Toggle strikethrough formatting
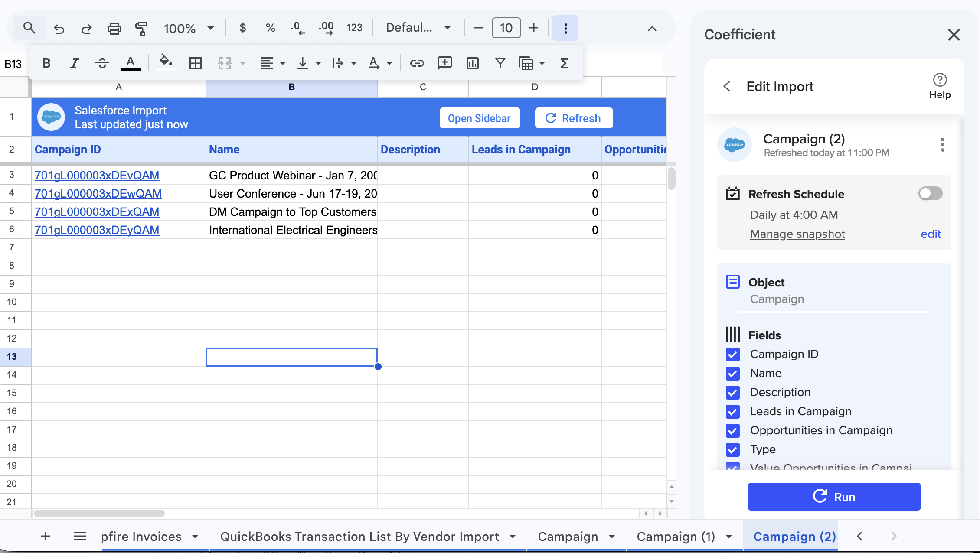Viewport: 980px width, 553px height. point(102,63)
